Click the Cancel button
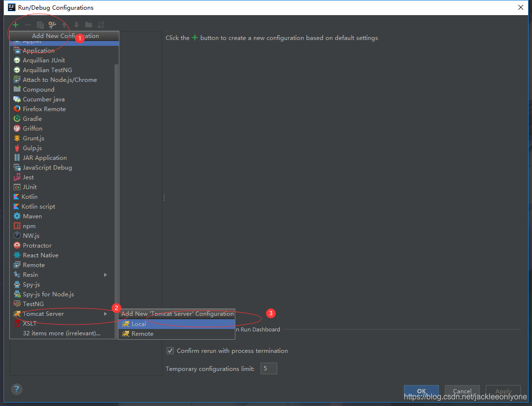Screen dimensions: 532x406 pos(462,391)
